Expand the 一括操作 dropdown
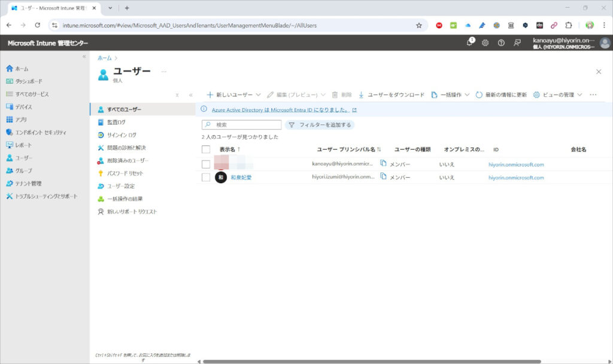This screenshot has height=364, width=613. click(x=467, y=95)
